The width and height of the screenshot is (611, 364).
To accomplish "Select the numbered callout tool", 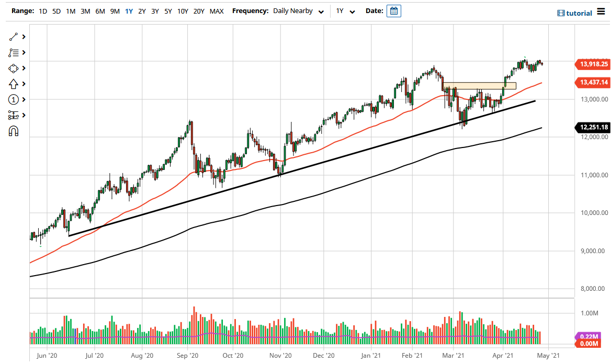I will coord(14,99).
